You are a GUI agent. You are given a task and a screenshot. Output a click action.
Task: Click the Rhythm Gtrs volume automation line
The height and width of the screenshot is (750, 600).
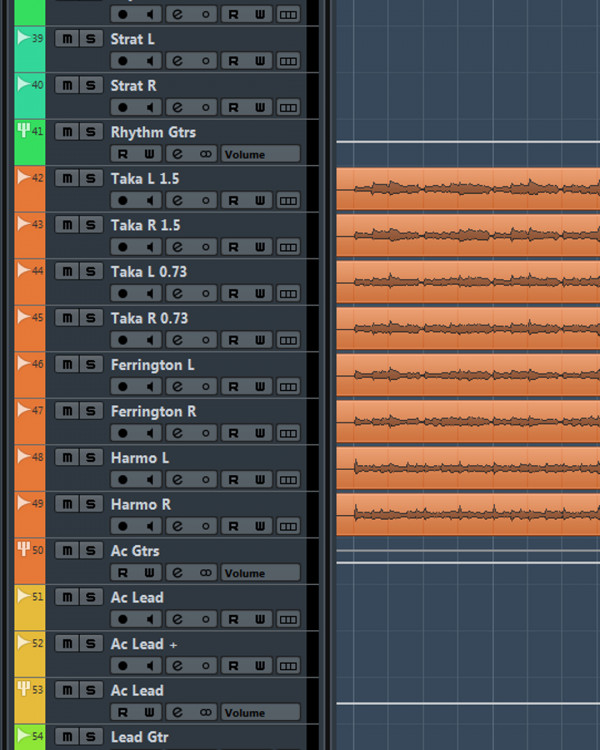(468, 142)
